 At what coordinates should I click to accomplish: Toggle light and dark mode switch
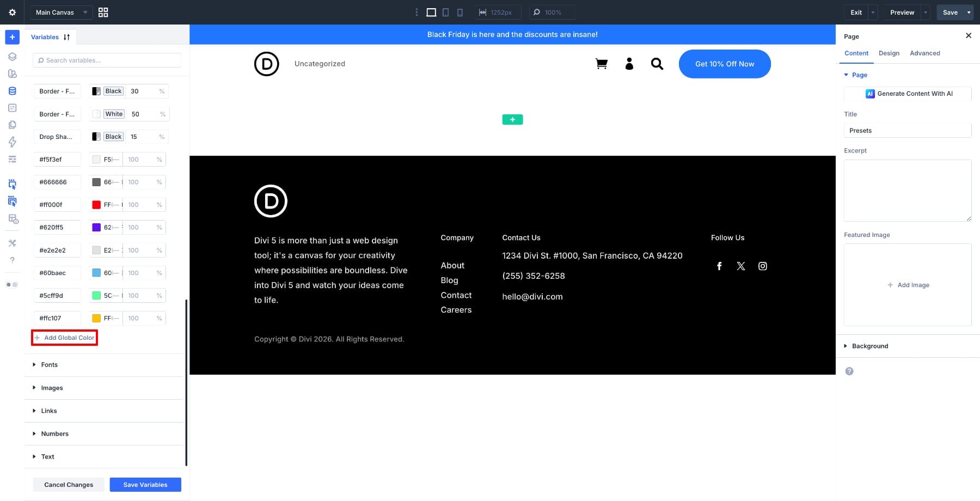(x=12, y=284)
